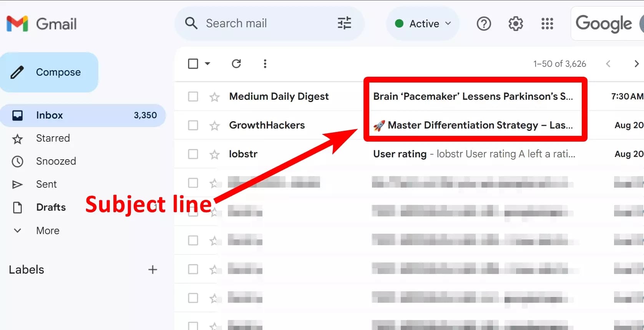Click the Starred star icon in sidebar

[x=17, y=139]
